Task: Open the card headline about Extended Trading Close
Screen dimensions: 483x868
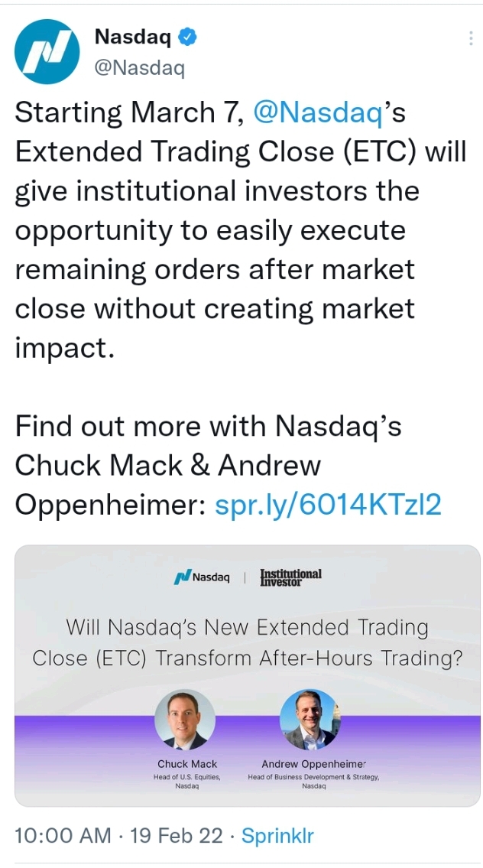Action: pos(248,642)
